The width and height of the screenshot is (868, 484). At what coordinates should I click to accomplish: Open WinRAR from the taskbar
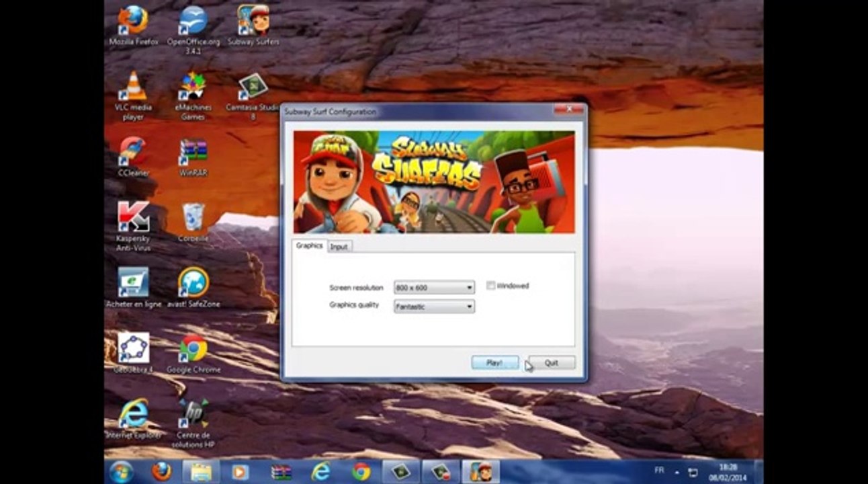[x=281, y=472]
